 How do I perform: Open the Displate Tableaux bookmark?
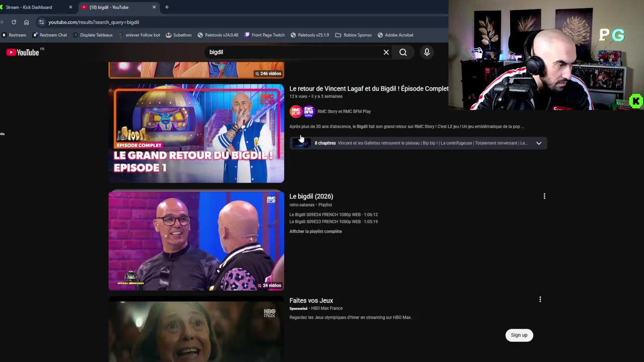(x=93, y=35)
